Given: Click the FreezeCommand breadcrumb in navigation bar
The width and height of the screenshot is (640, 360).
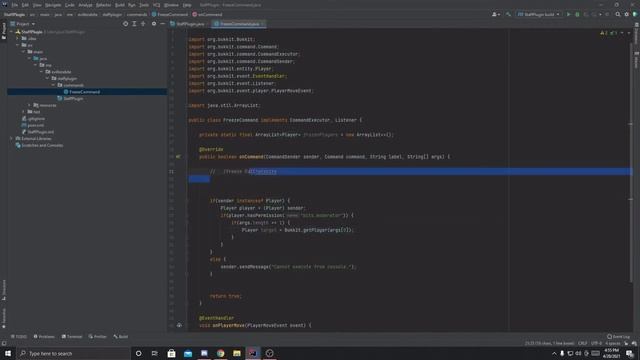Looking at the screenshot, I should click(170, 14).
